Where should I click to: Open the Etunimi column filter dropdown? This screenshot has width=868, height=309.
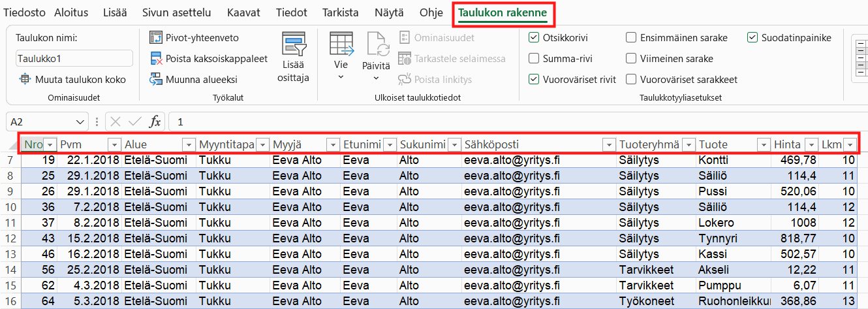(390, 144)
